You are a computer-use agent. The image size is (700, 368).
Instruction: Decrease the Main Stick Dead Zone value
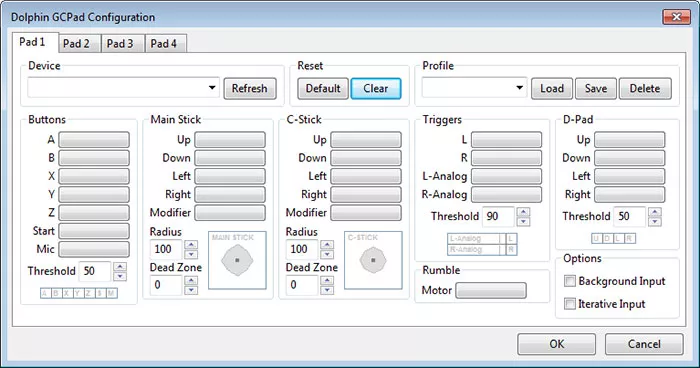point(191,290)
